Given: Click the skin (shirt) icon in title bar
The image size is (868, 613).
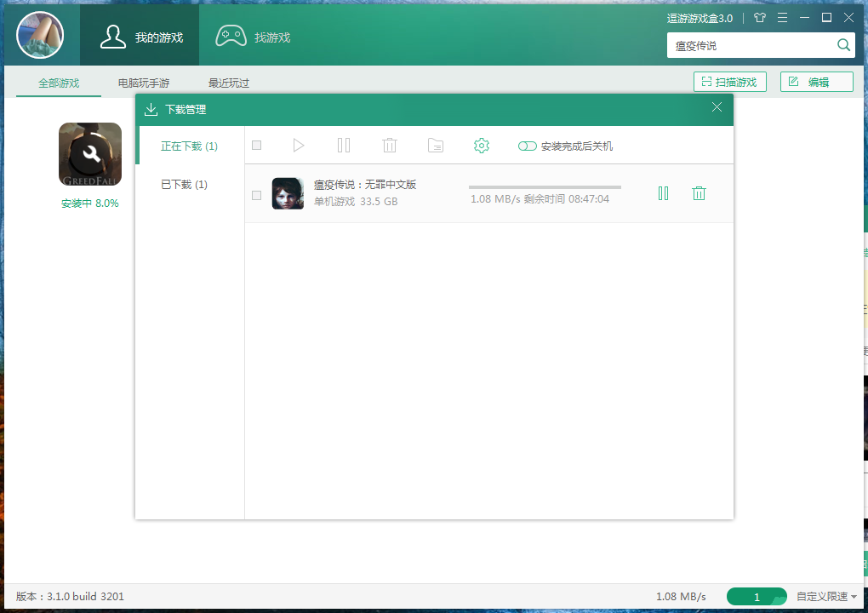Looking at the screenshot, I should click(x=759, y=18).
